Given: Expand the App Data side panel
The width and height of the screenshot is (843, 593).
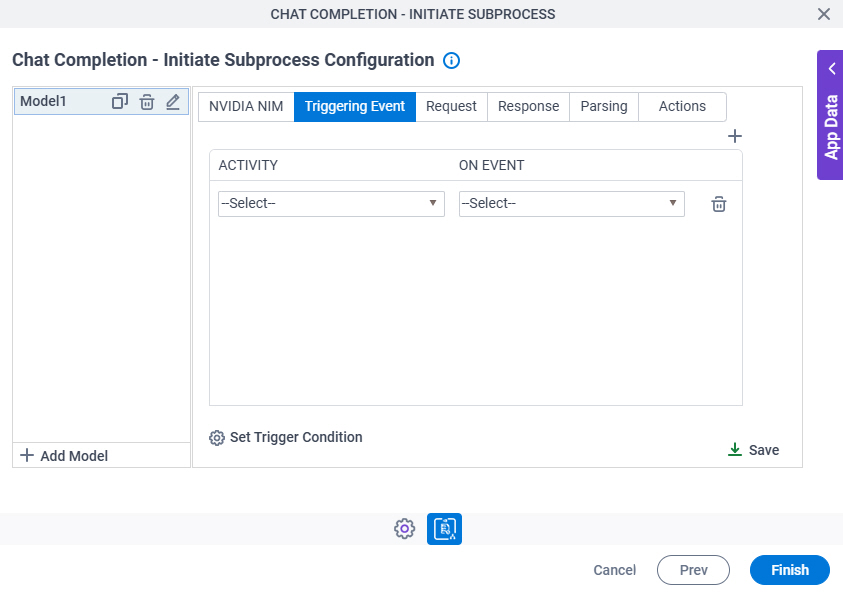Looking at the screenshot, I should tap(830, 115).
